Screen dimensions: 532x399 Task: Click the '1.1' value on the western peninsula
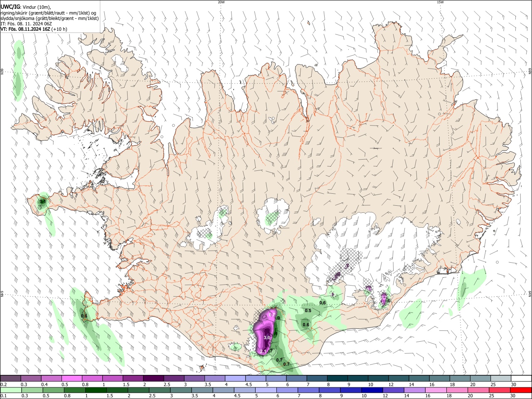[42, 202]
